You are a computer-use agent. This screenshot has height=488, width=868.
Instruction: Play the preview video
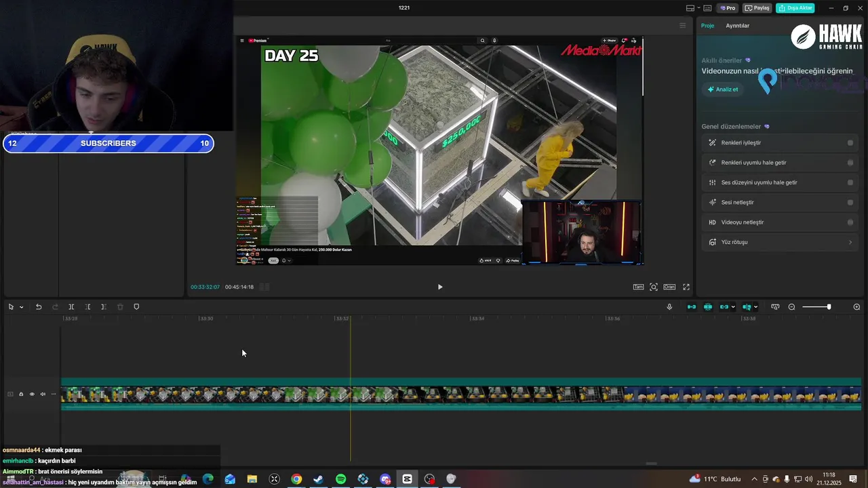440,287
